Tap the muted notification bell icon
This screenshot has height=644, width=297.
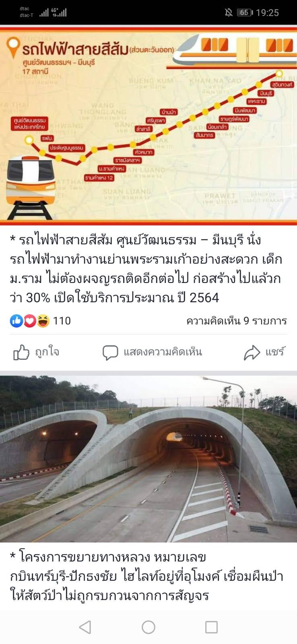[229, 12]
